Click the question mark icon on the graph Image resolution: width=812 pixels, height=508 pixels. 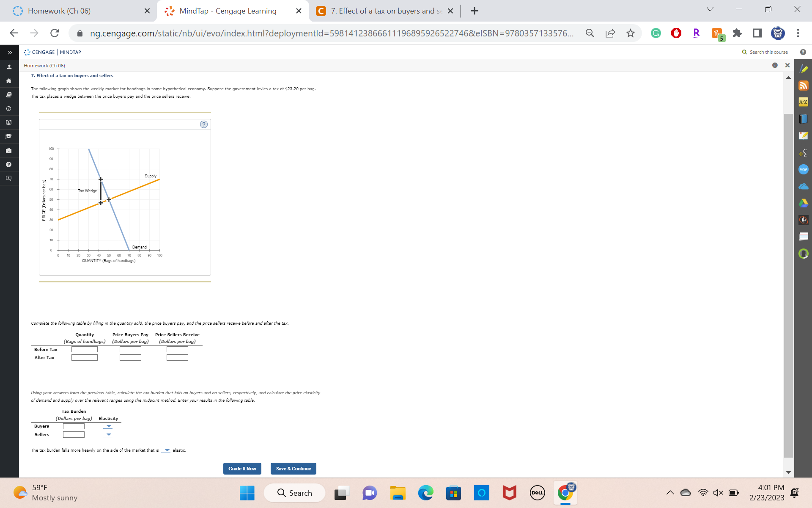[x=204, y=124]
